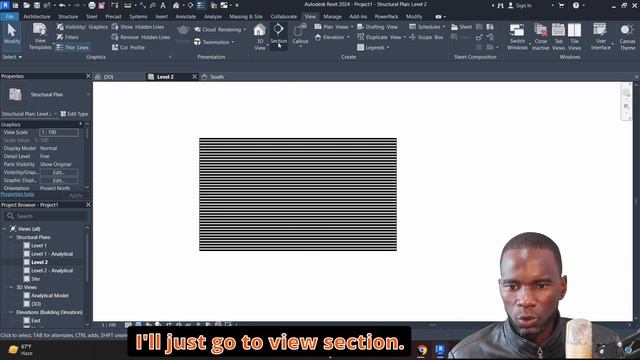
Task: Collapse the Structural Plans node
Action: [11, 237]
